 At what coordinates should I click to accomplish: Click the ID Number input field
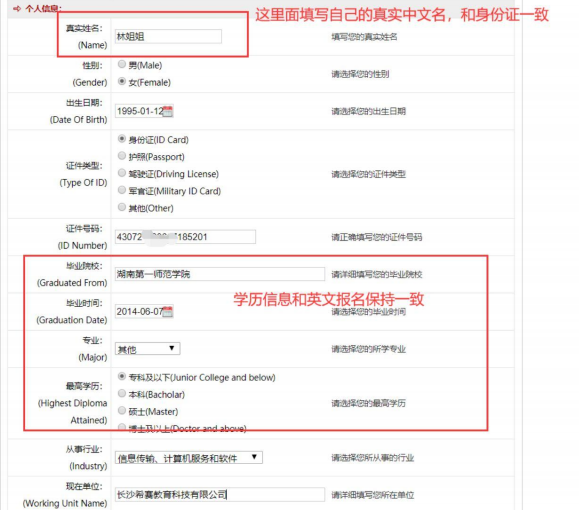[x=185, y=237]
